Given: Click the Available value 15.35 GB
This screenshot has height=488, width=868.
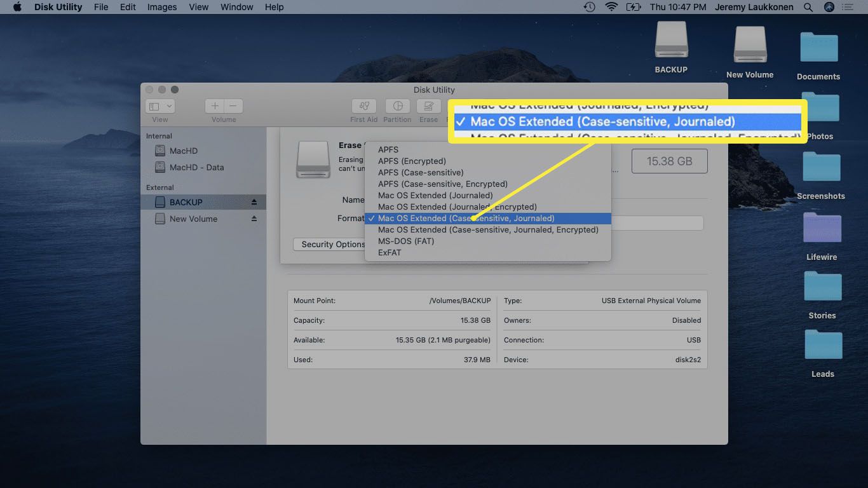Looking at the screenshot, I should pos(443,340).
